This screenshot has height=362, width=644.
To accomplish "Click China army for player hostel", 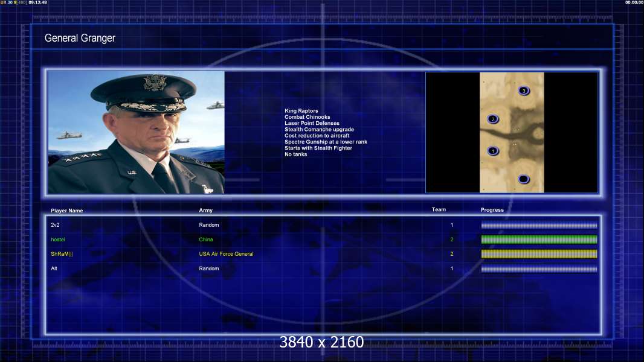I will (x=206, y=240).
